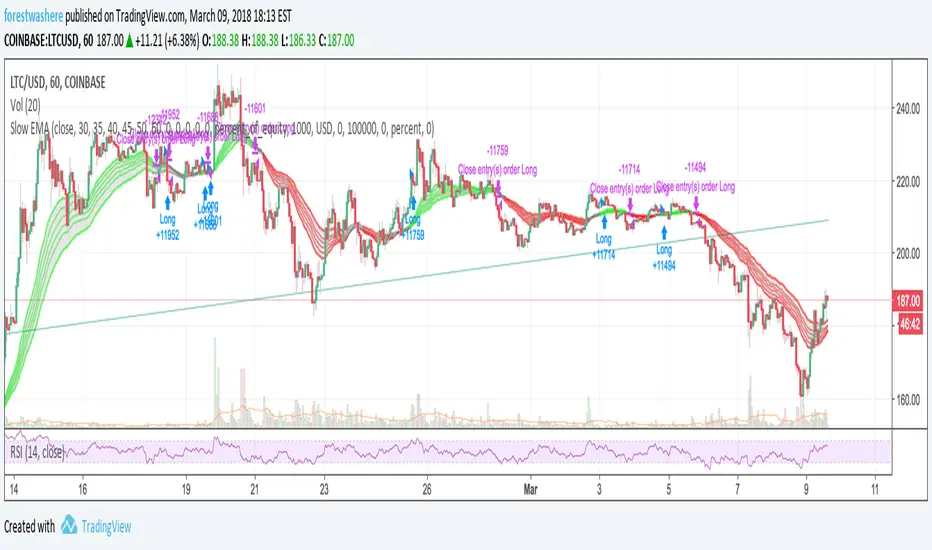
Task: Click the -11494 close entry marker
Action: point(695,186)
